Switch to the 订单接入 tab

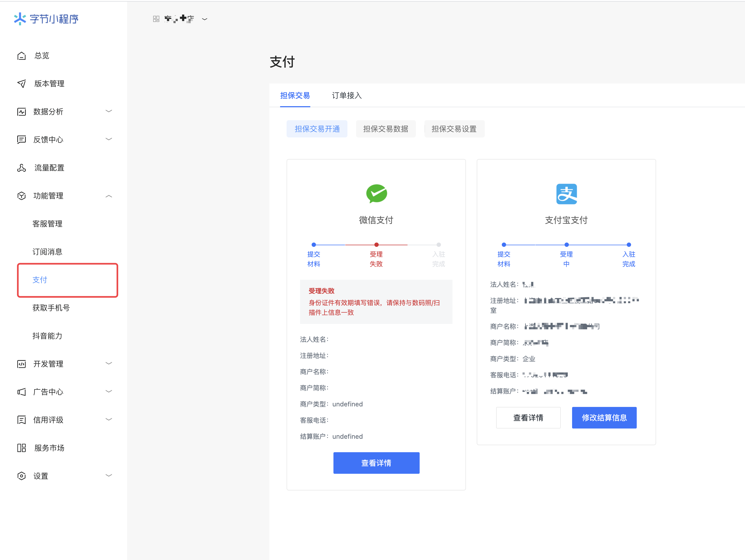[347, 96]
